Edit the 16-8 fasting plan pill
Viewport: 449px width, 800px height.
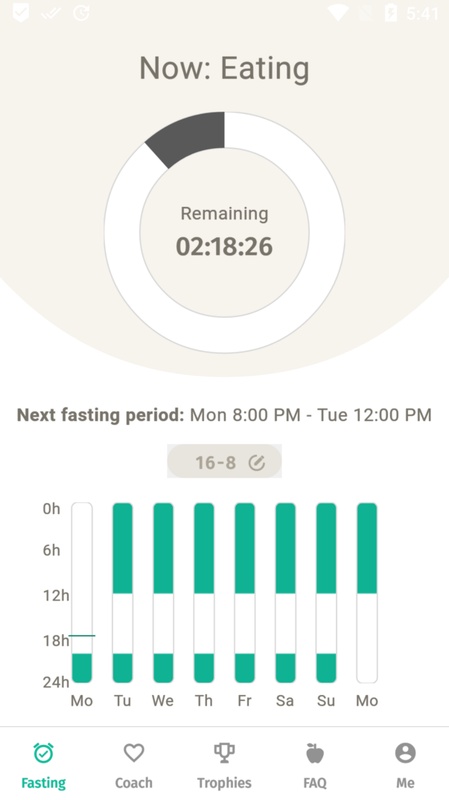click(x=224, y=461)
